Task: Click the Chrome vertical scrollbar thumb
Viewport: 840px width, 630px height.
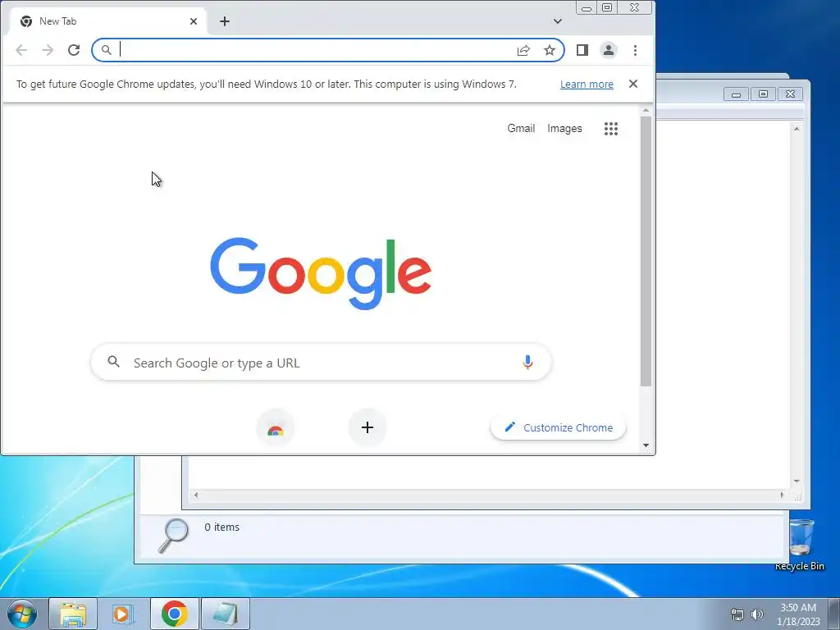Action: [646, 251]
